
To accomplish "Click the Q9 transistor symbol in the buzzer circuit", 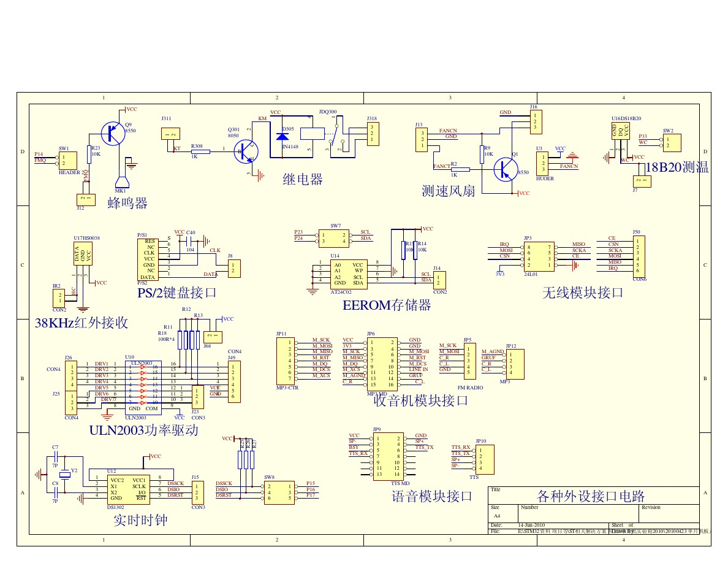I will [x=113, y=134].
